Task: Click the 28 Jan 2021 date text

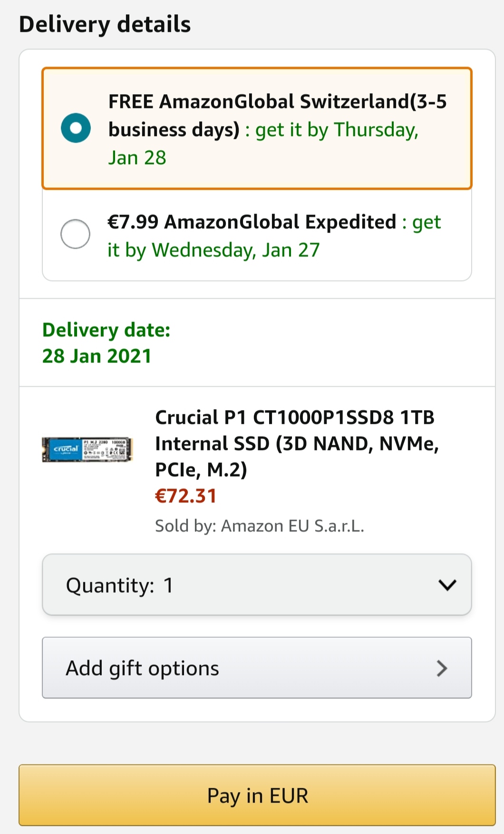Action: (97, 356)
